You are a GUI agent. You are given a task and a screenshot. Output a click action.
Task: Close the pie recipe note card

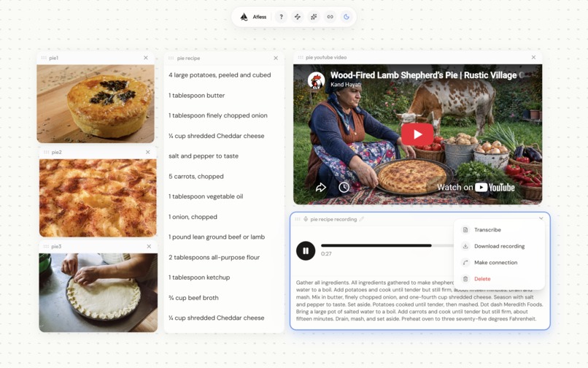[276, 58]
